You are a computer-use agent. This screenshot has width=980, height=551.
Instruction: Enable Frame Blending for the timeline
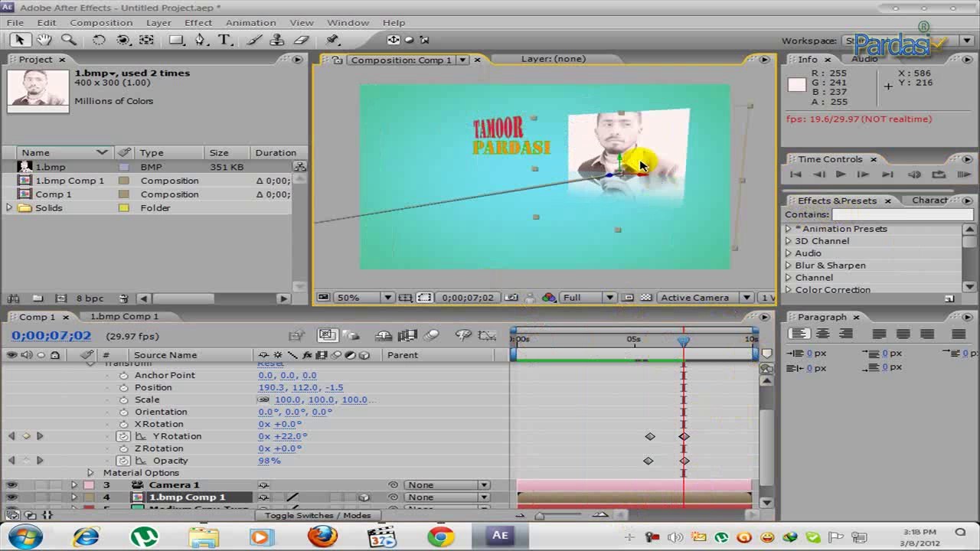pos(407,335)
